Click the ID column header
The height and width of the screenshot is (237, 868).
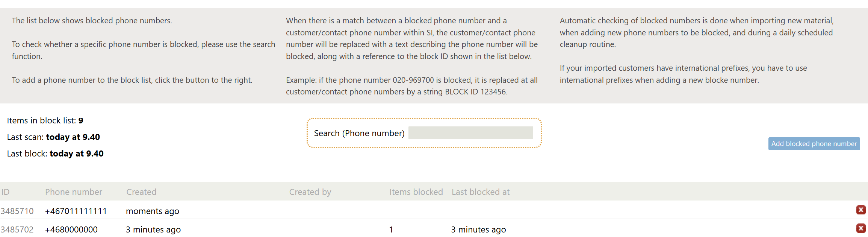tap(5, 192)
